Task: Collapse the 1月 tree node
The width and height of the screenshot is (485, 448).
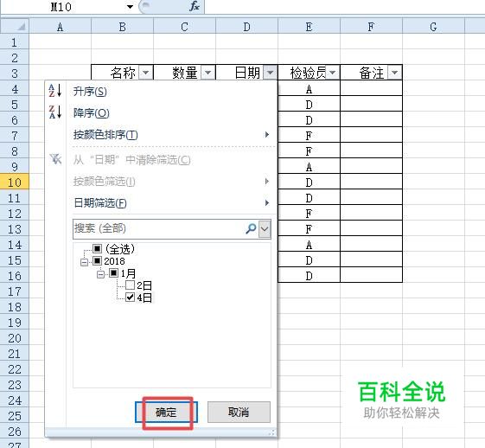Action: (100, 274)
